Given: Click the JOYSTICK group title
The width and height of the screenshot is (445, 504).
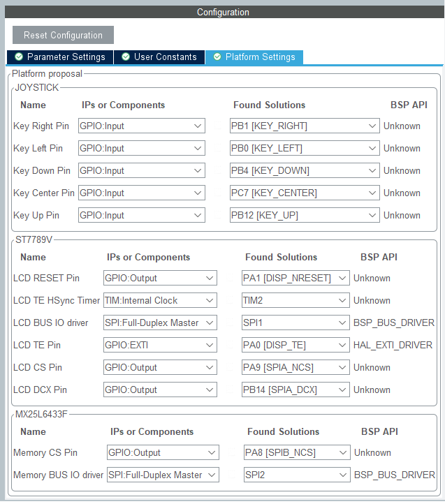Looking at the screenshot, I should [x=37, y=87].
